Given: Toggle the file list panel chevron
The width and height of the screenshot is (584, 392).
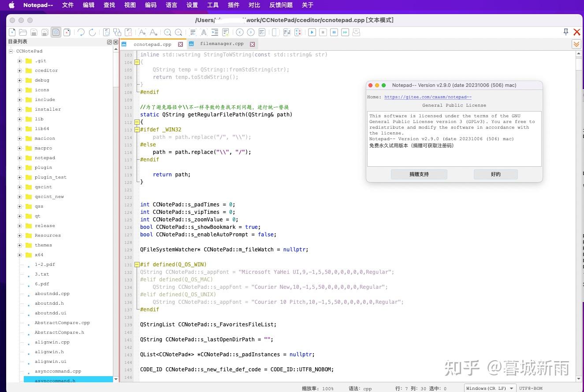Looking at the screenshot, I should [x=576, y=44].
